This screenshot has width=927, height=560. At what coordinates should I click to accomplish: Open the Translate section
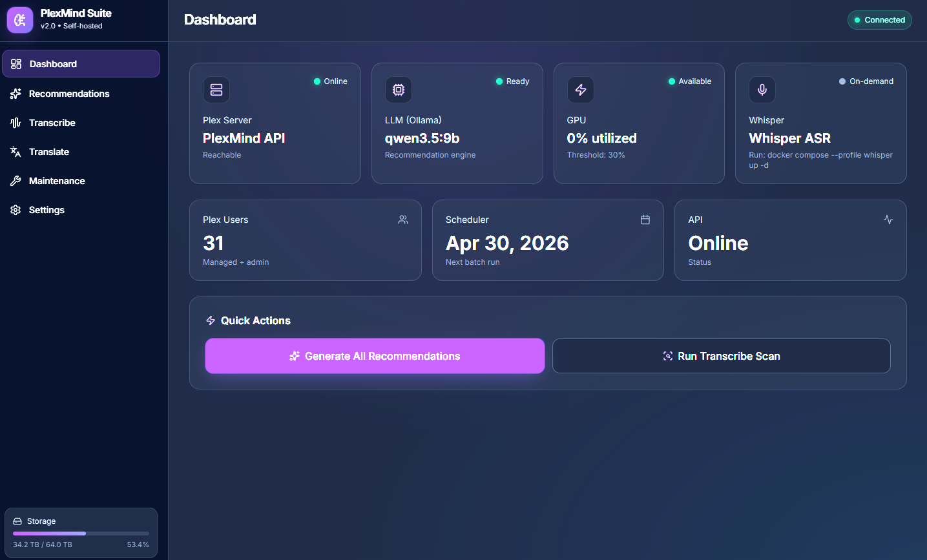coord(81,152)
